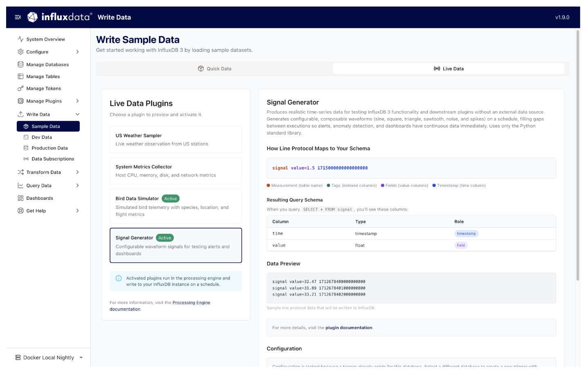Click the Query Data chart icon
Screen dimensions: 588x376
[x=20, y=186]
